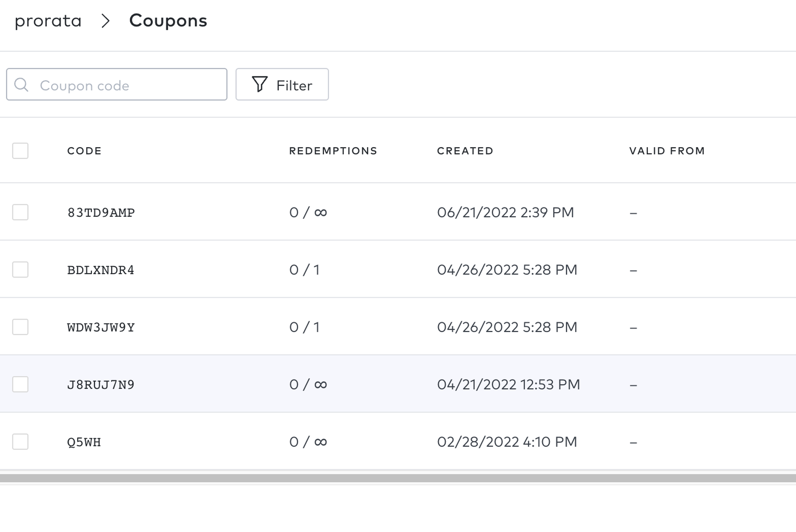
Task: Click the horizontal scrollbar below table
Action: (398, 478)
